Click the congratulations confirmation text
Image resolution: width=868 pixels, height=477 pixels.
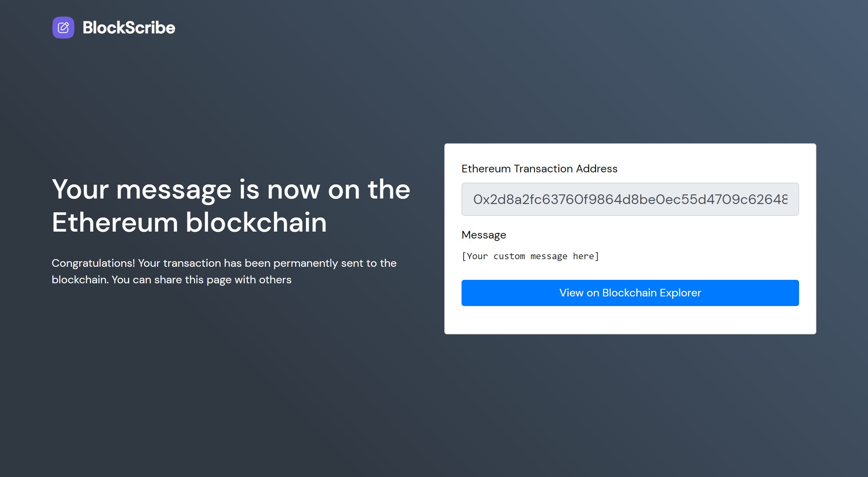(224, 271)
